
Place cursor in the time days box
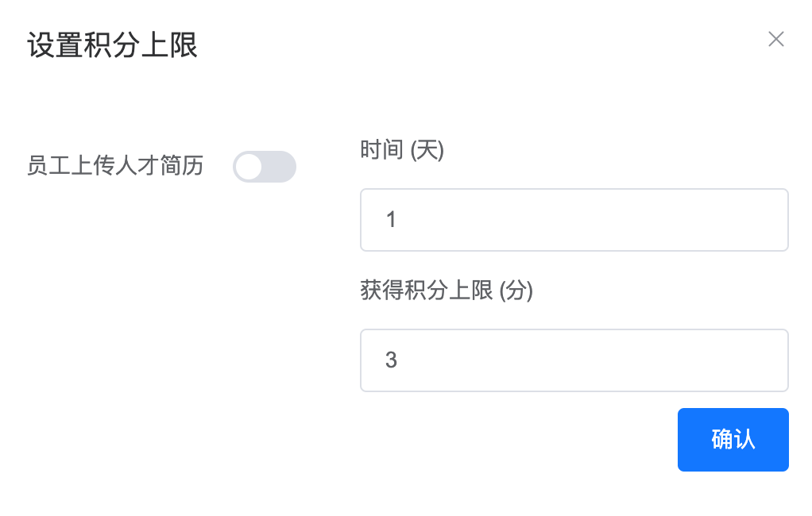tap(574, 220)
